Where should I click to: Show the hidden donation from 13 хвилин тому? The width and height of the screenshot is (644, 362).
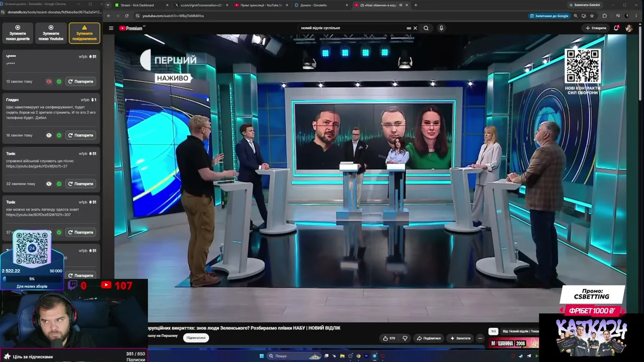click(x=49, y=81)
